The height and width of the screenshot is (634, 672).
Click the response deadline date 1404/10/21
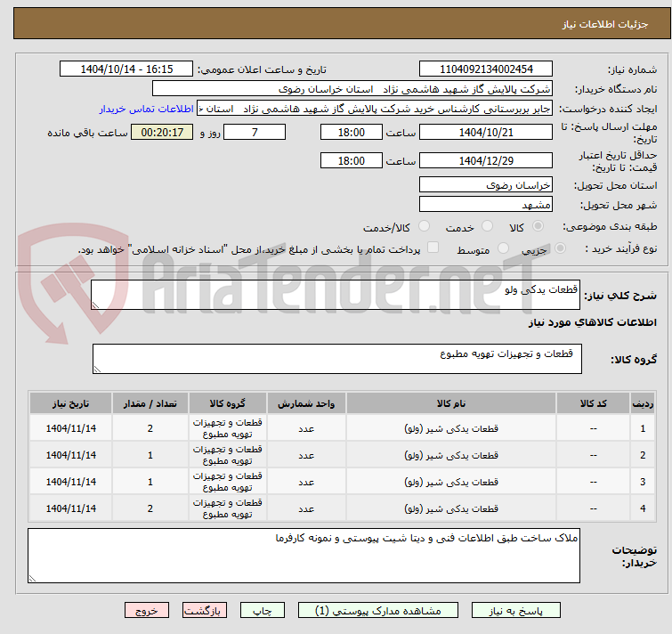pos(486,132)
